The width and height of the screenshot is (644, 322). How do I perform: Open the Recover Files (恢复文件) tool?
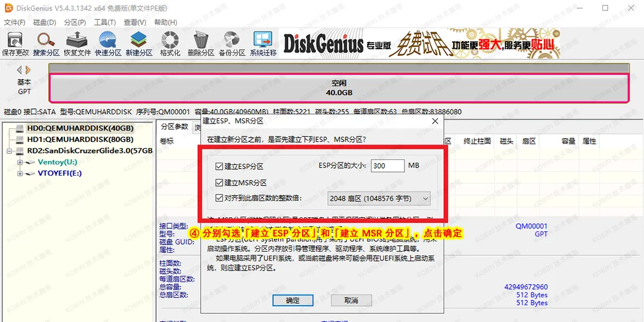pyautogui.click(x=77, y=44)
